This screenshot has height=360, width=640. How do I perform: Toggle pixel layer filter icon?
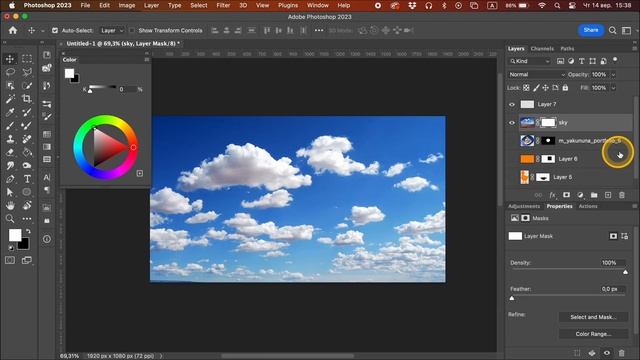point(560,61)
